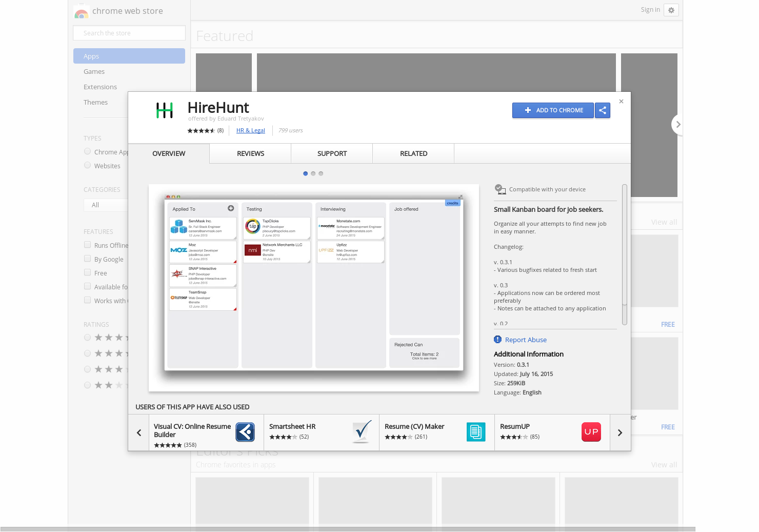Click the ADD TO CHROME button
This screenshot has width=759, height=532.
[553, 110]
